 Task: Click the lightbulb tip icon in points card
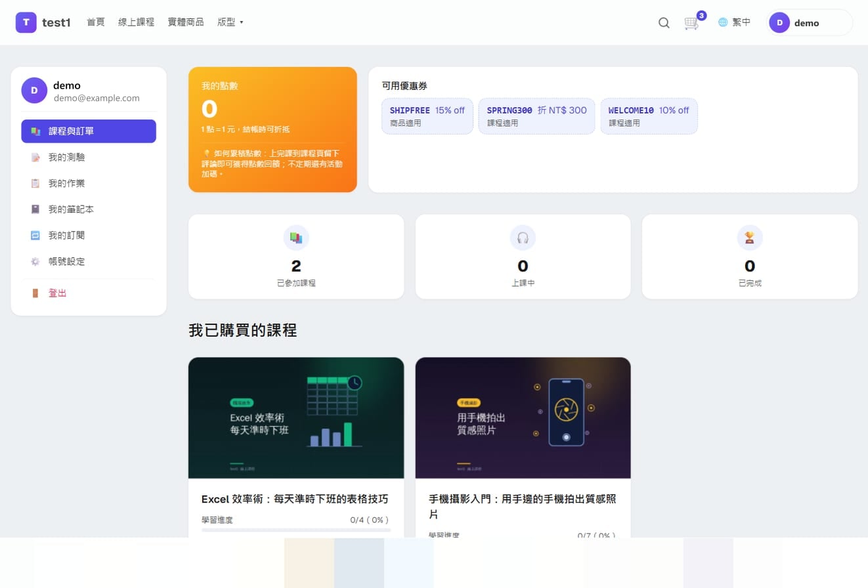206,153
